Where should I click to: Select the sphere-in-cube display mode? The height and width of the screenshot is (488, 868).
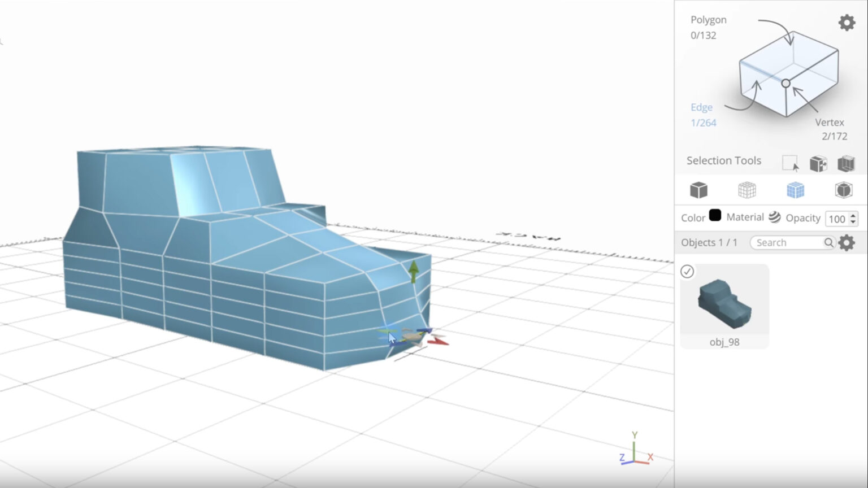[843, 190]
